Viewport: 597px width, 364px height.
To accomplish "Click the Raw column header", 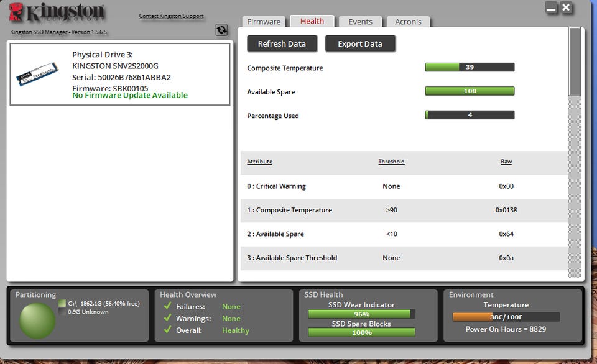I will click(x=506, y=162).
